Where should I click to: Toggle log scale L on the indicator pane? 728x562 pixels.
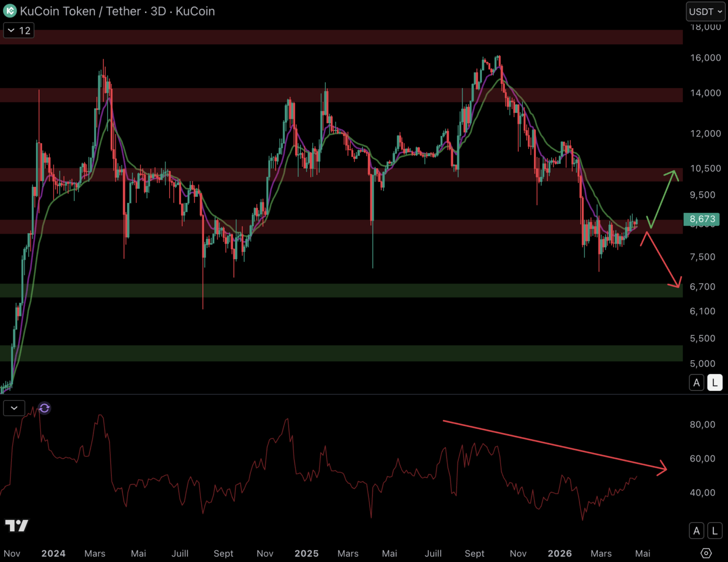click(x=714, y=531)
